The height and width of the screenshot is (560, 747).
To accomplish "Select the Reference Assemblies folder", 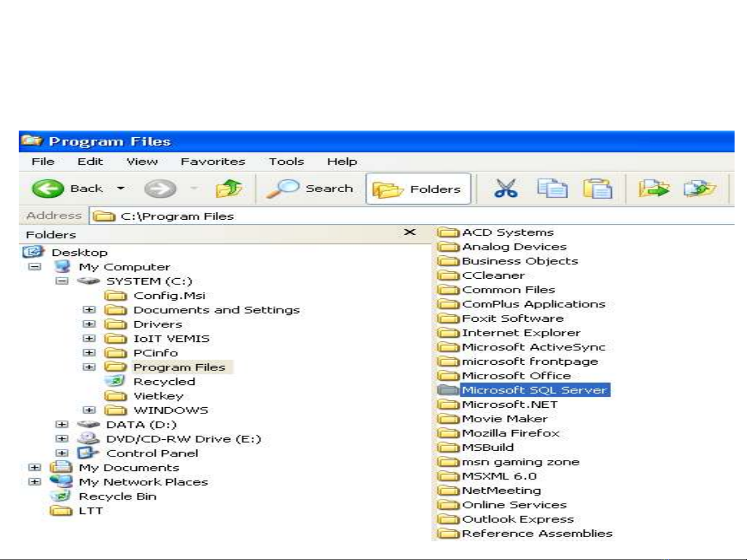I will [x=537, y=533].
